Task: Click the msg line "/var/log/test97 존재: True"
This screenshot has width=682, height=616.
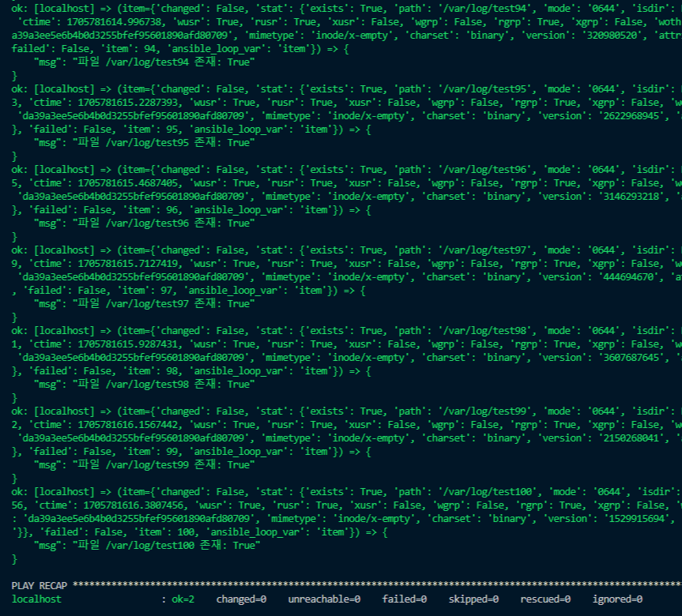Action: [144, 303]
